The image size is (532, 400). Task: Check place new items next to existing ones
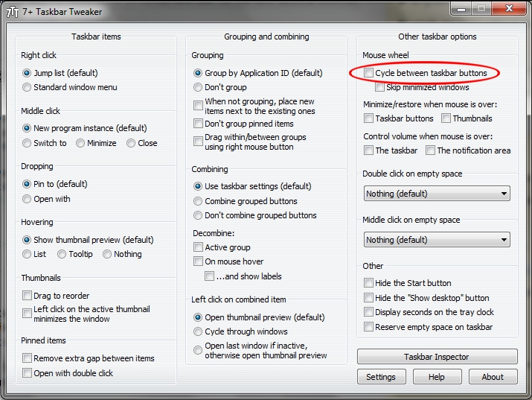pos(198,106)
